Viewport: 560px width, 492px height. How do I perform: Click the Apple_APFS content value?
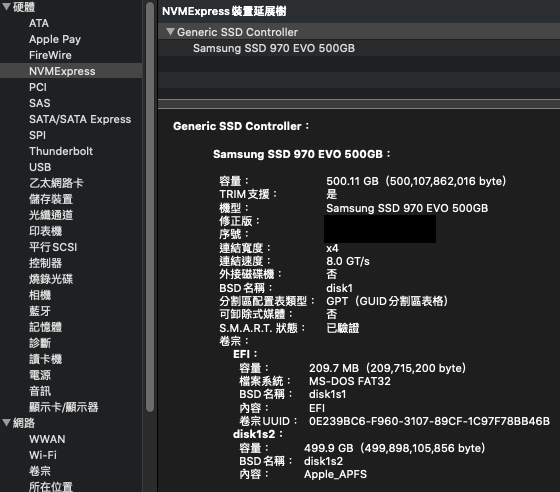click(x=335, y=474)
